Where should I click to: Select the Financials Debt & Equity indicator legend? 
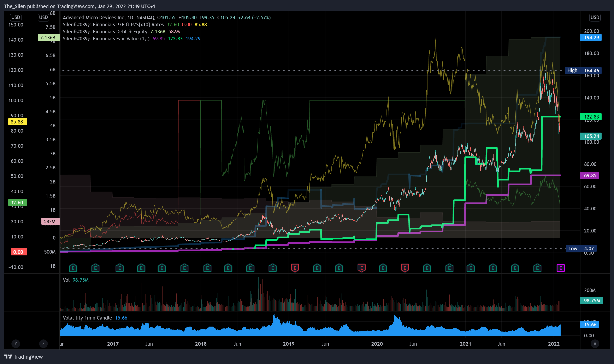pos(105,32)
